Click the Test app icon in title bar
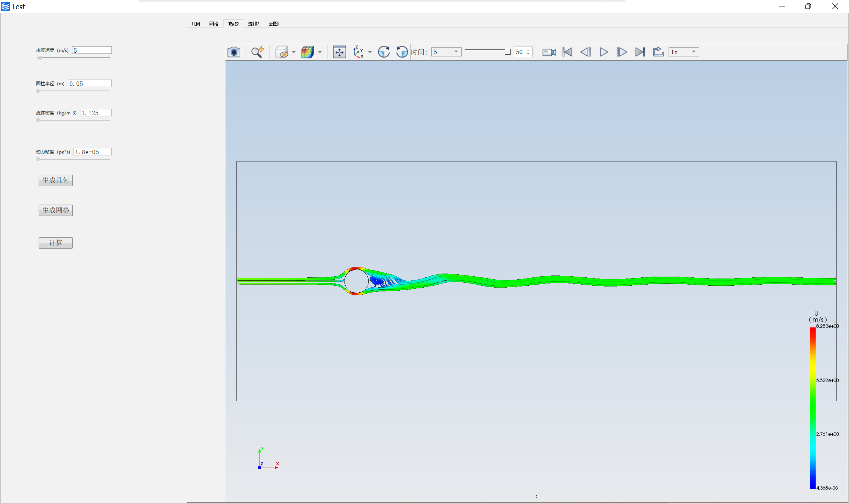849x504 pixels. click(x=5, y=6)
